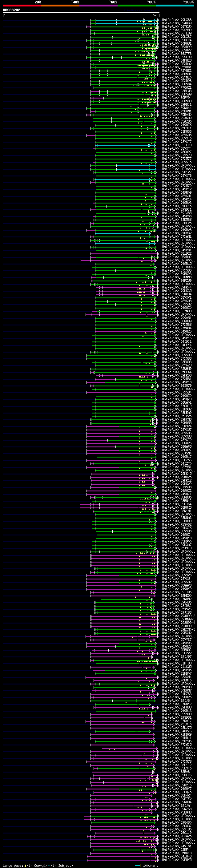Open hit UniRef100_Q940G9
The width and height of the screenshot is (197, 868).
(x=177, y=23)
